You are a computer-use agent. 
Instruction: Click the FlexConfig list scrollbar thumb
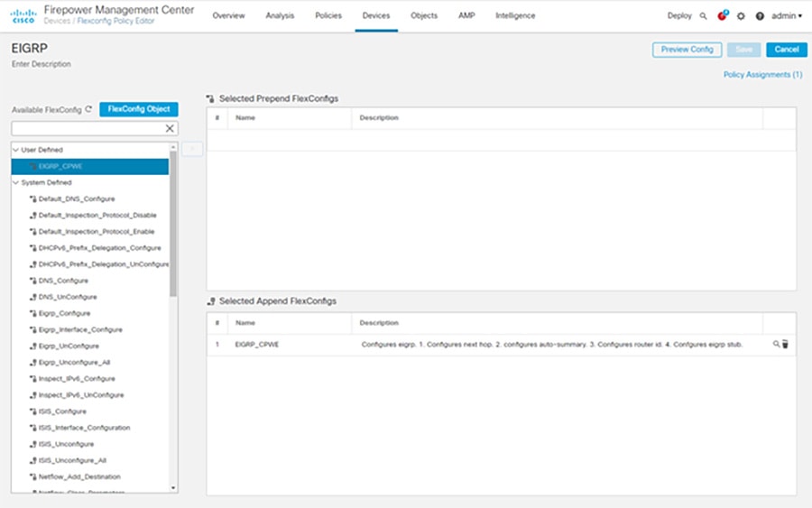click(x=173, y=224)
